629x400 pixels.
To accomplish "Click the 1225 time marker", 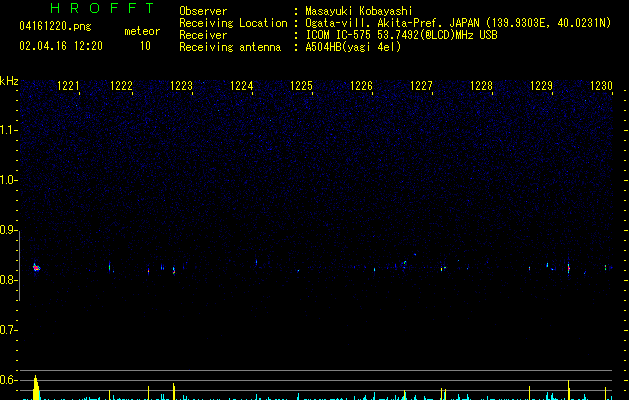I will coord(301,86).
